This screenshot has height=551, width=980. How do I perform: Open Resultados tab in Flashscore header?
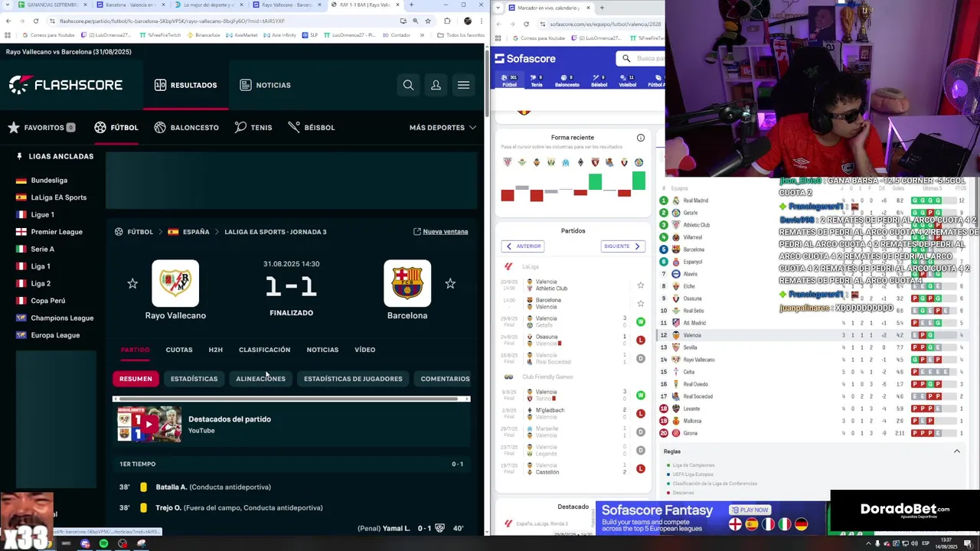[185, 85]
